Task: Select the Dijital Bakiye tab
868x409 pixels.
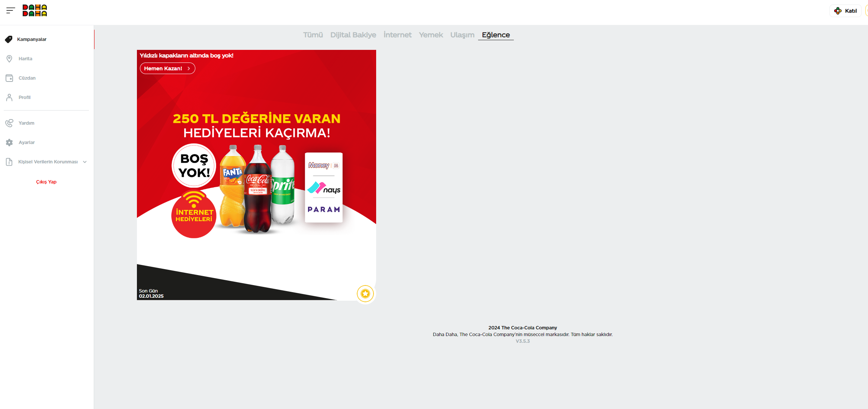Action: pyautogui.click(x=353, y=35)
